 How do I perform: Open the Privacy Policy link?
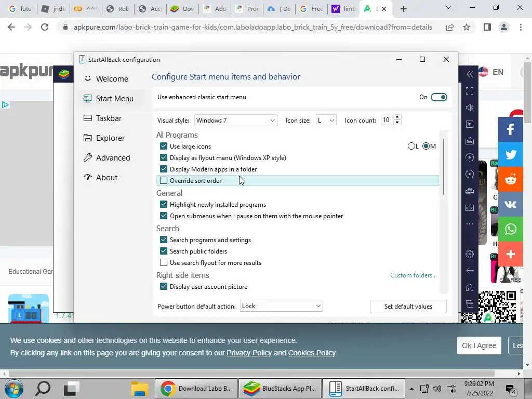249,353
